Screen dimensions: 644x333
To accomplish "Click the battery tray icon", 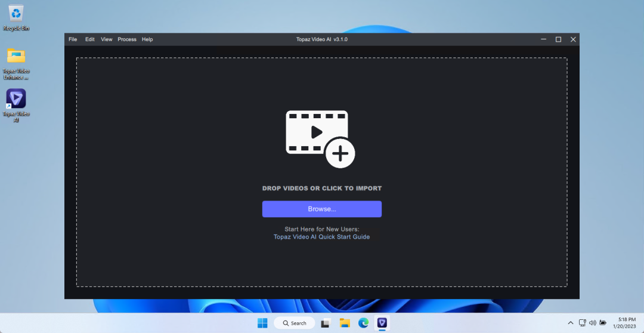I will point(603,323).
